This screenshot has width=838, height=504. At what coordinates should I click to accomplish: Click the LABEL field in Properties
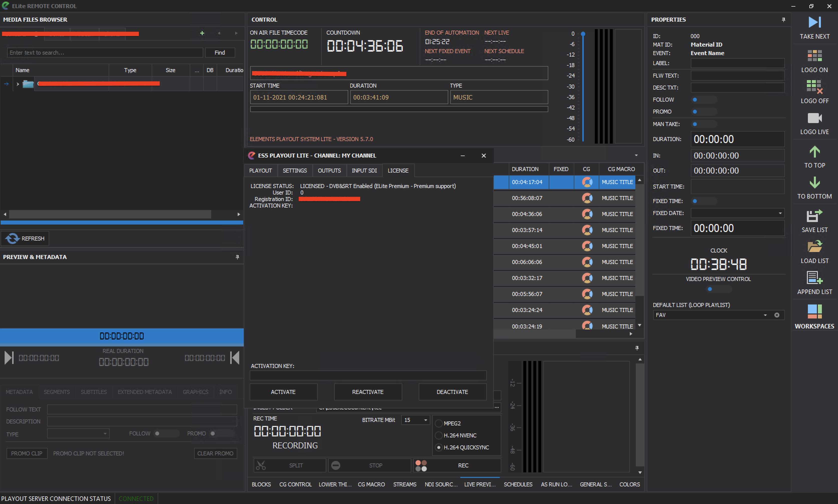[737, 63]
